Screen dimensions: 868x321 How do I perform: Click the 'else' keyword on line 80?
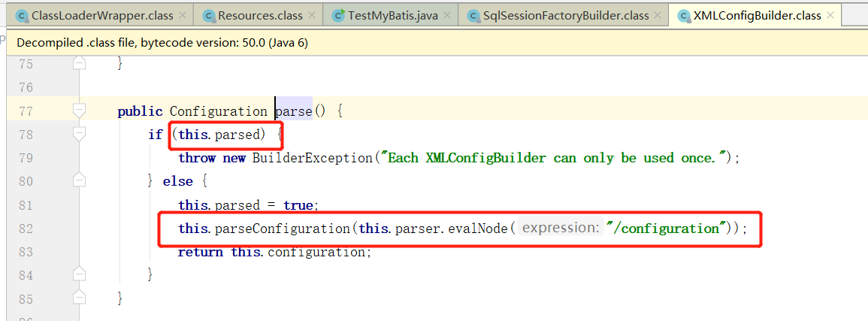click(x=177, y=181)
